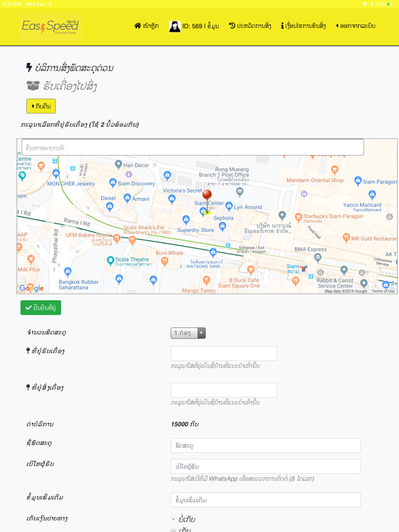The image size is (399, 532).
Task: Click Siam Discovery shopping marker
Action: pyautogui.click(x=113, y=183)
